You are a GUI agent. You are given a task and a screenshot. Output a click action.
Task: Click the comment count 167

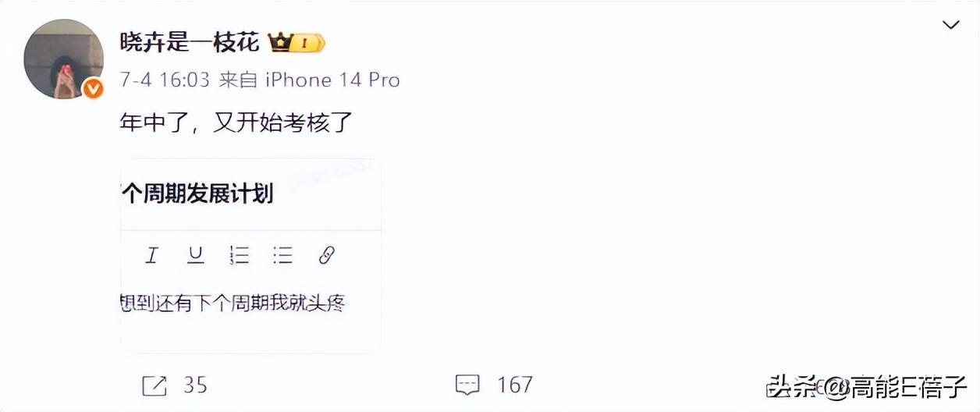515,385
